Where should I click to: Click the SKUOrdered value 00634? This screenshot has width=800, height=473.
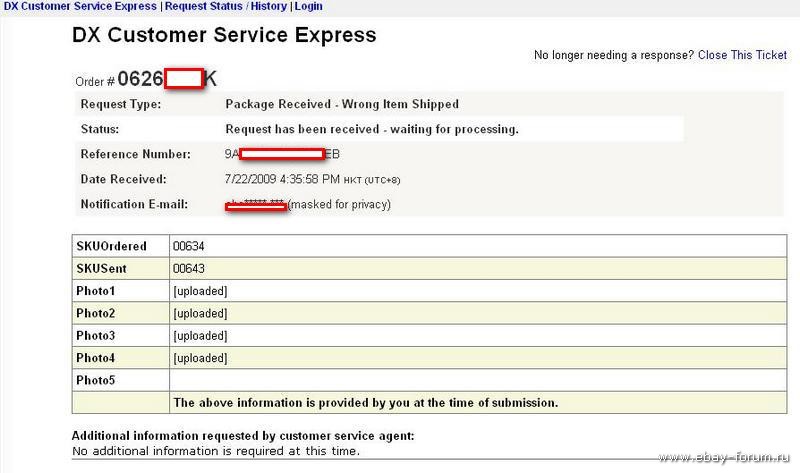(x=189, y=246)
